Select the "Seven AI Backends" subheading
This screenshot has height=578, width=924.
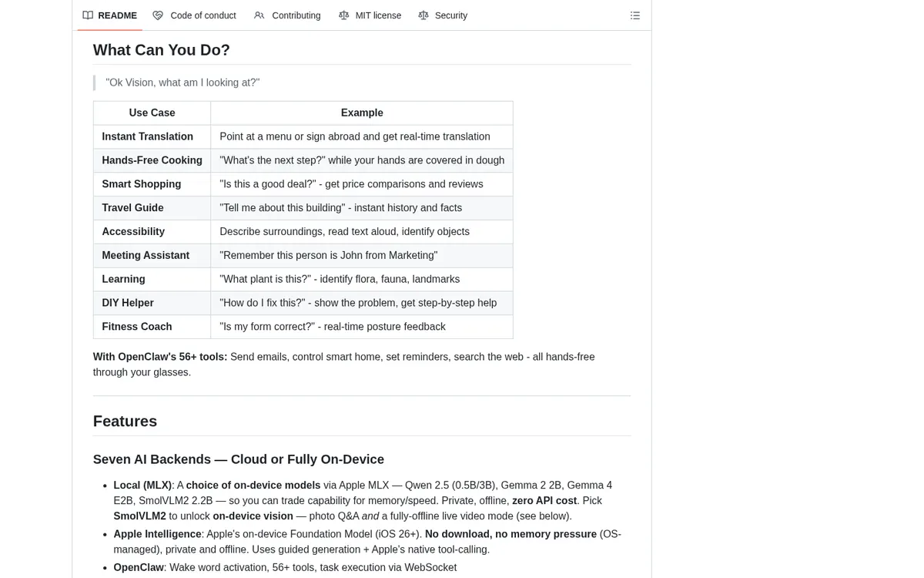(239, 459)
